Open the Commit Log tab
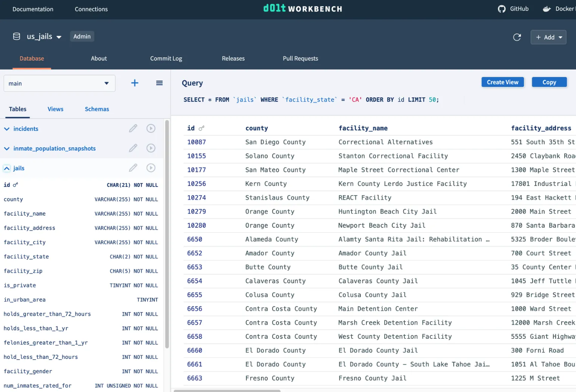Screen dimensions: 576x392 166,58
